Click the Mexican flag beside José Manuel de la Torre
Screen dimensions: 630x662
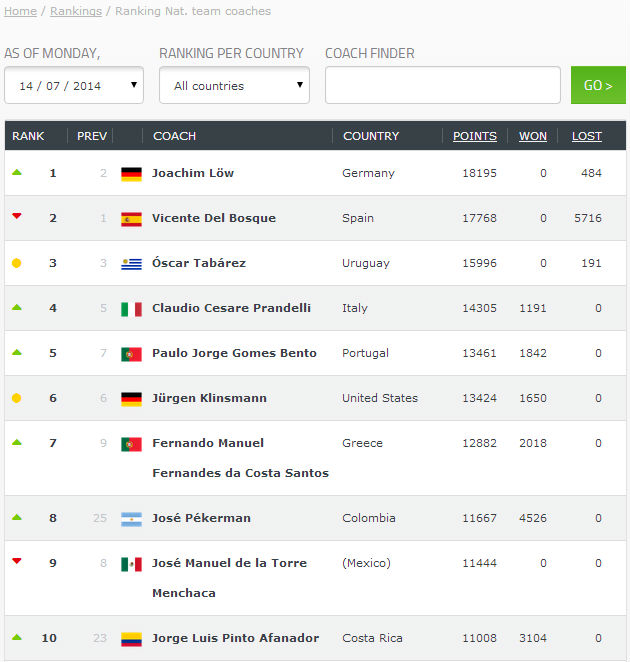(x=131, y=564)
